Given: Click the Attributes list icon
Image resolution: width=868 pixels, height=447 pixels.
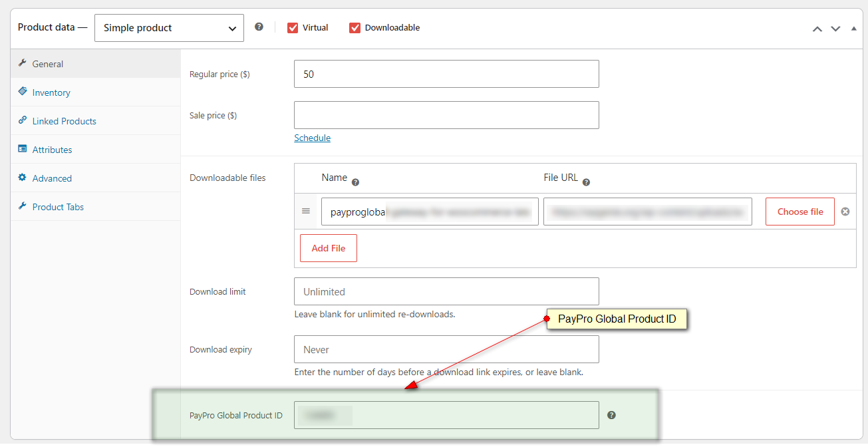Looking at the screenshot, I should tap(23, 149).
